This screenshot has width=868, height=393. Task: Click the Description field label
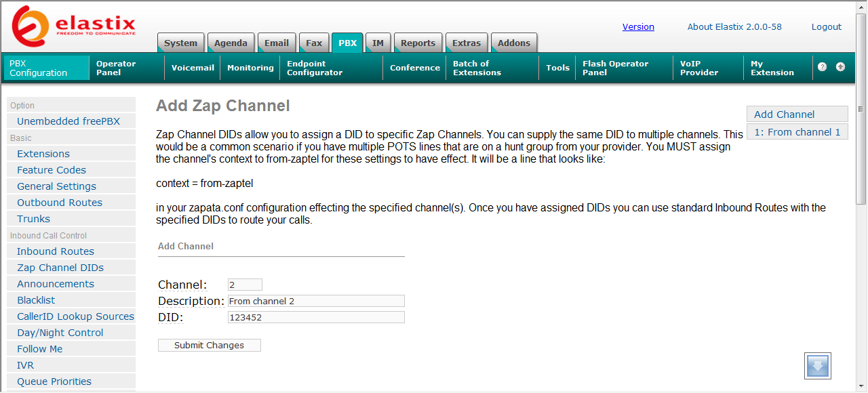(x=191, y=301)
